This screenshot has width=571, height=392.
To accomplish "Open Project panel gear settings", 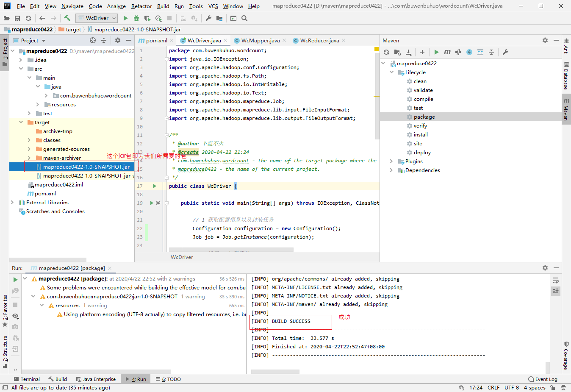I will click(118, 40).
